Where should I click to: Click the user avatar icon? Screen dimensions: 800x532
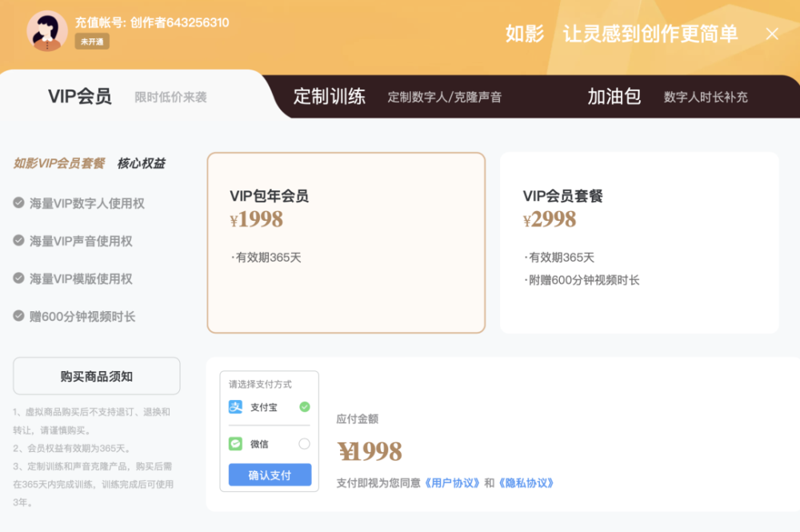[47, 31]
